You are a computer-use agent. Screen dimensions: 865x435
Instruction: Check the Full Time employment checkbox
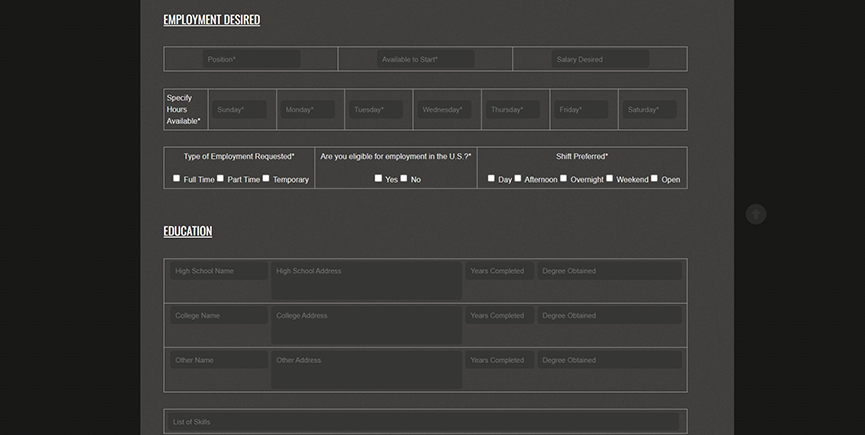pos(177,178)
